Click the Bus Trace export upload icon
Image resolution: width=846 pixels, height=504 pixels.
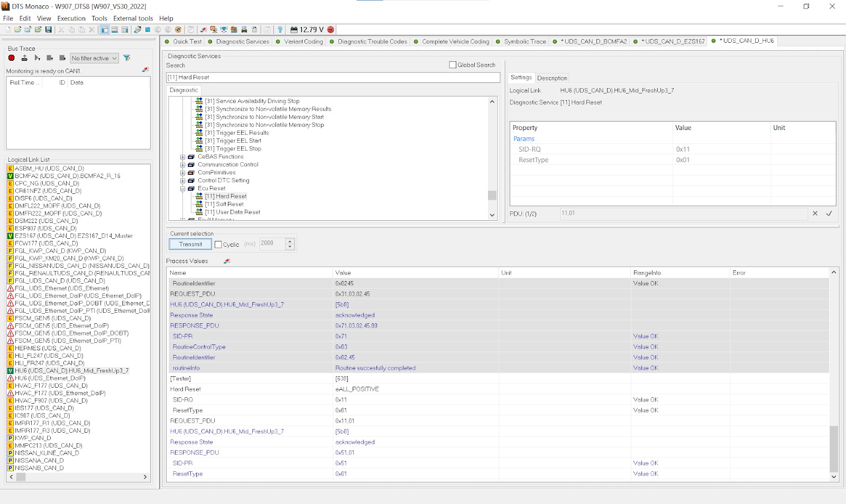tap(24, 58)
